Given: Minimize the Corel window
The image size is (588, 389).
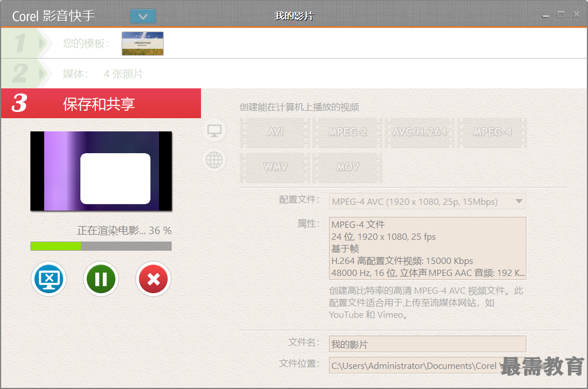Looking at the screenshot, I should point(546,15).
